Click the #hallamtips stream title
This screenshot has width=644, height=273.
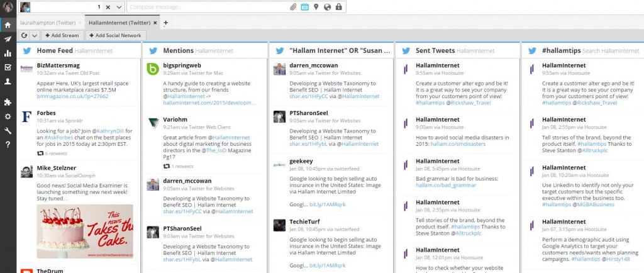click(562, 51)
